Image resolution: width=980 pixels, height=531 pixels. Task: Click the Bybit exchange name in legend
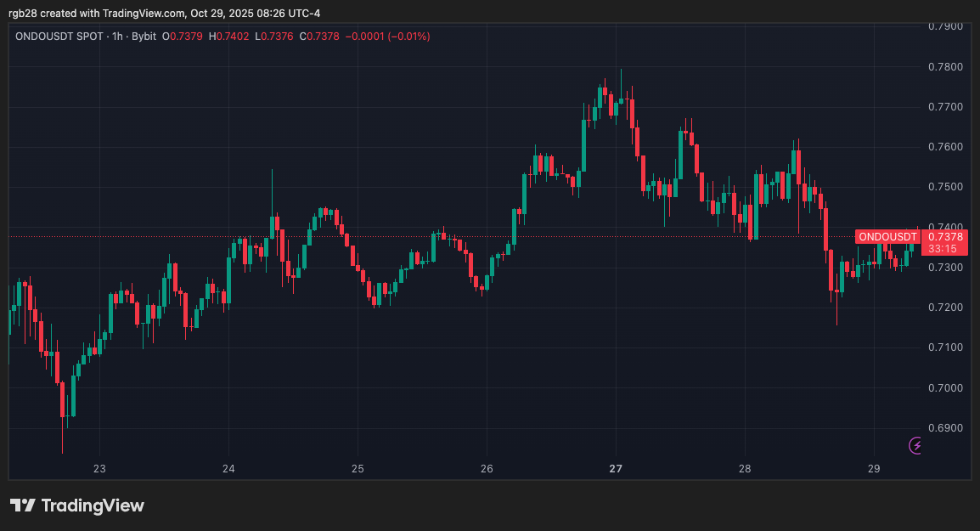pos(145,37)
